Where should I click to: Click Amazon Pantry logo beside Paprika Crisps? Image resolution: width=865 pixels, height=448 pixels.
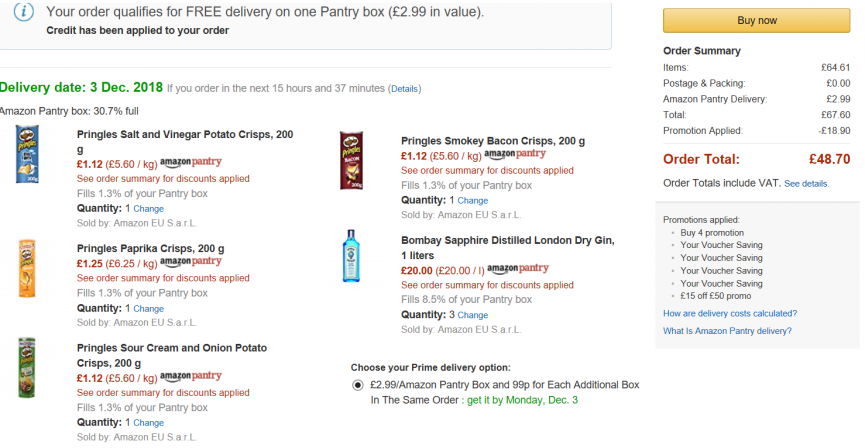click(190, 262)
